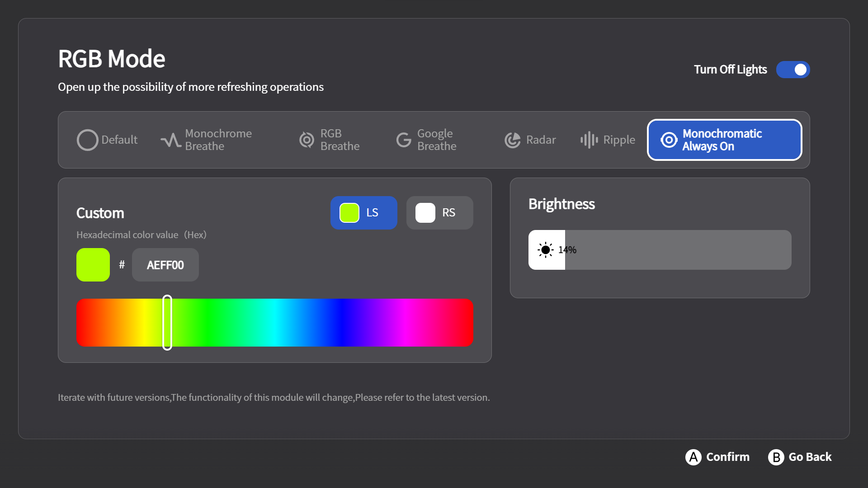This screenshot has height=488, width=868.
Task: Click the Radar mode icon
Action: pos(512,140)
